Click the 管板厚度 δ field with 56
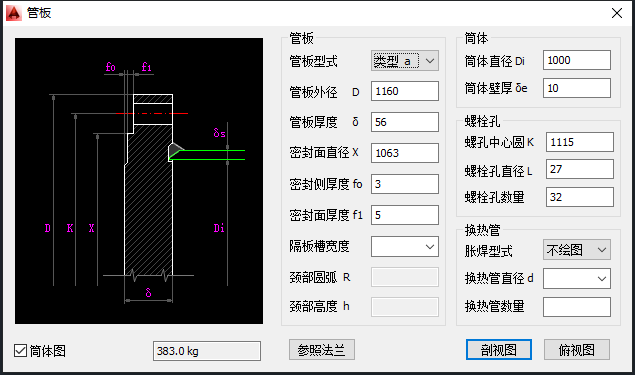The image size is (635, 375). tap(405, 122)
